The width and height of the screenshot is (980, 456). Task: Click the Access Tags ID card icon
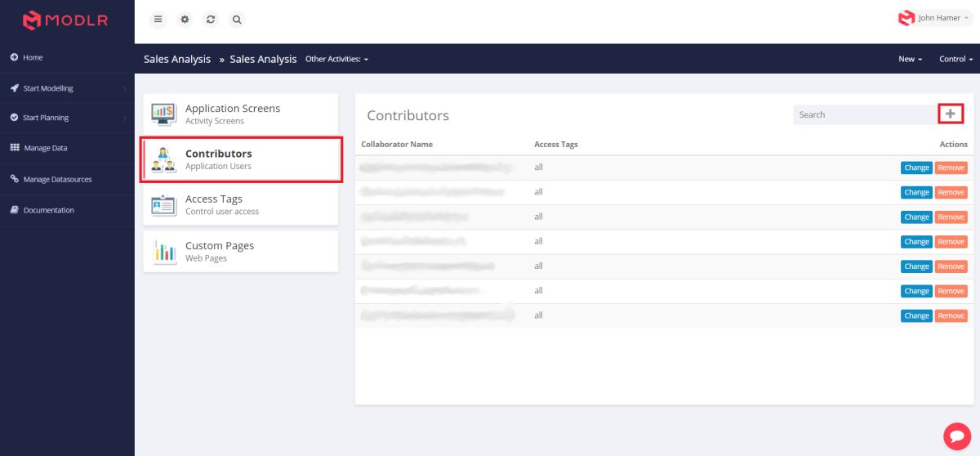tap(164, 205)
